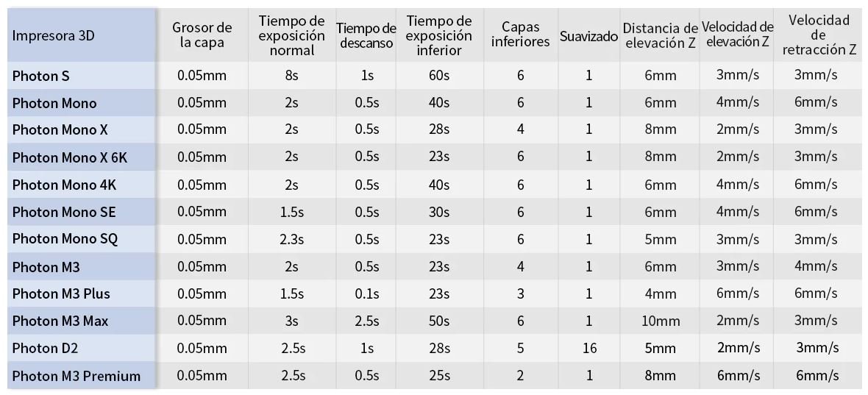The width and height of the screenshot is (868, 395).
Task: Click the 60s bottom exposure for Photon S
Action: tap(439, 76)
